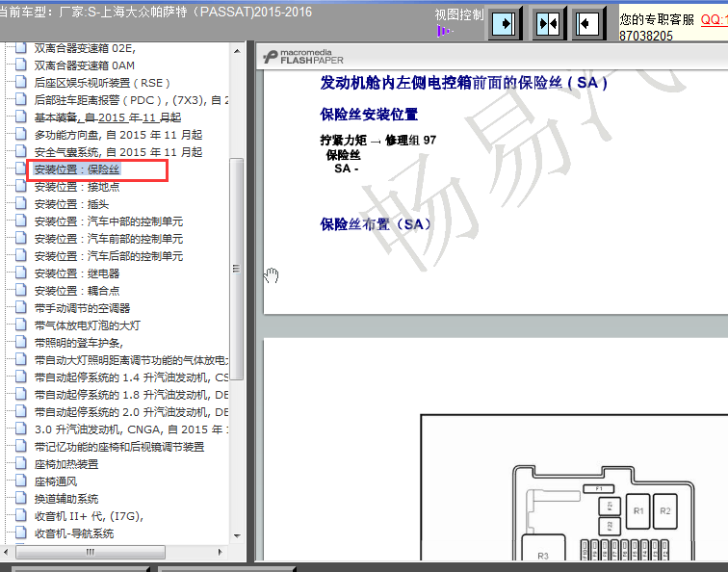Open 安装位置：汽车中部的控制单元
Viewport: 728px width, 572px height.
point(108,221)
